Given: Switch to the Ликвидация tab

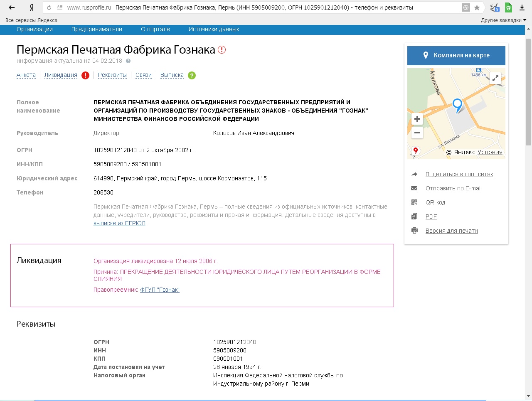Looking at the screenshot, I should point(61,75).
